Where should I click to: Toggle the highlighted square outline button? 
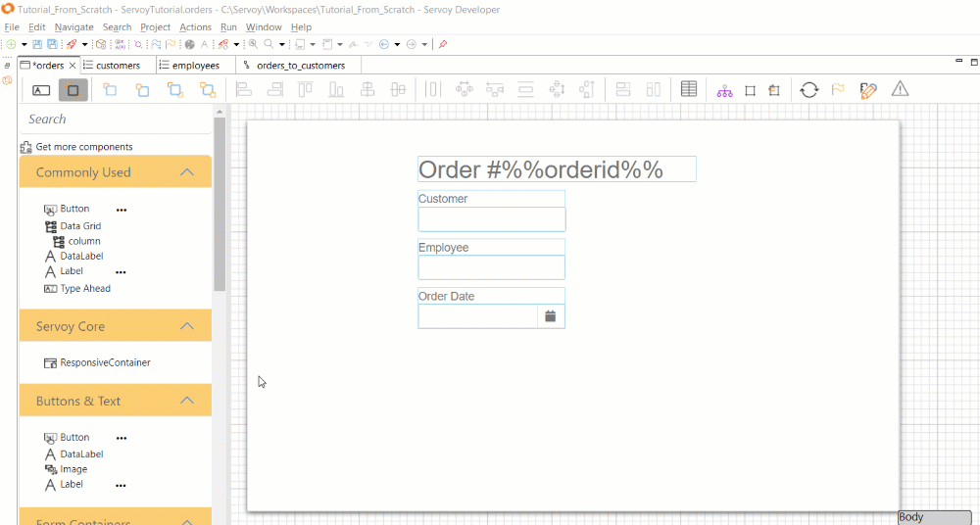click(x=73, y=90)
